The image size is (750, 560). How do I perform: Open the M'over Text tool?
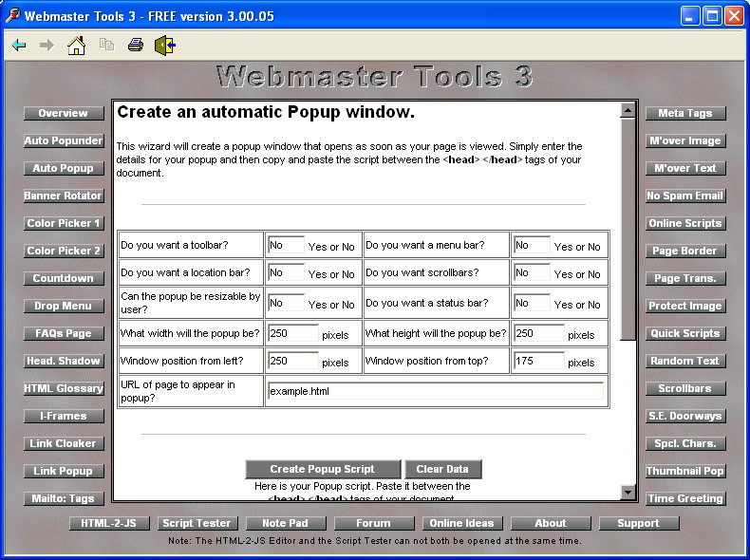pyautogui.click(x=685, y=168)
